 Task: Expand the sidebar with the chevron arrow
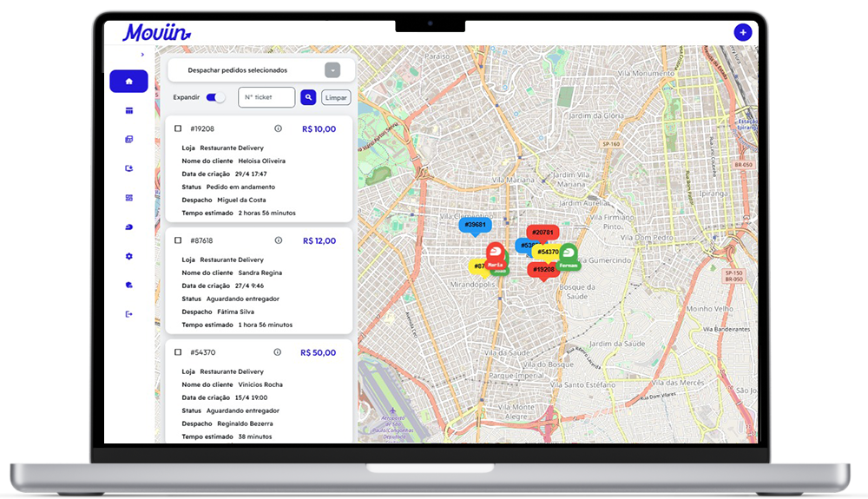pyautogui.click(x=142, y=55)
